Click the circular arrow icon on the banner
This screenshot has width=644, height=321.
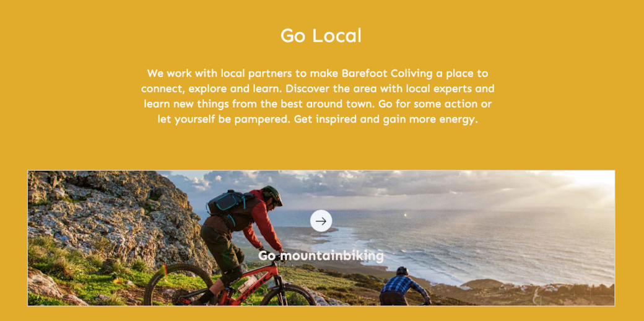(321, 221)
